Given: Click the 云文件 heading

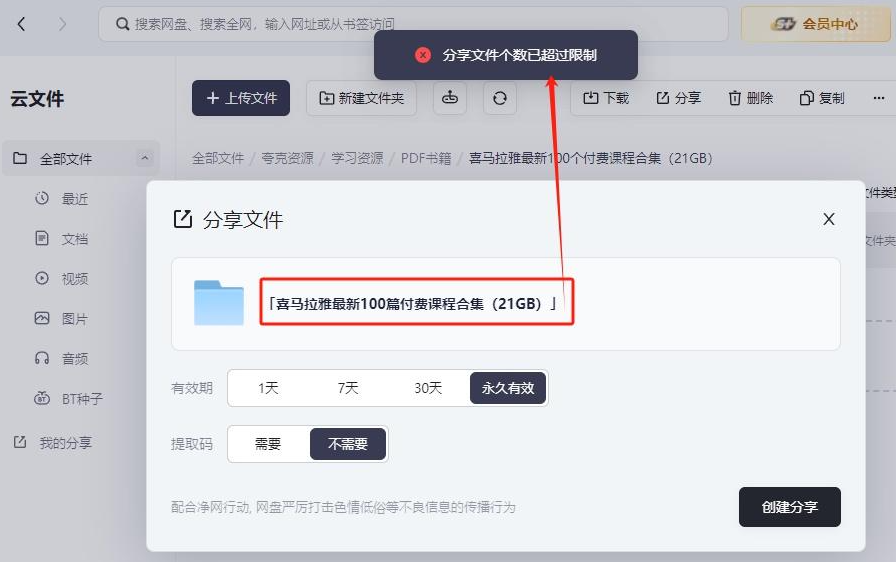Looking at the screenshot, I should [37, 99].
